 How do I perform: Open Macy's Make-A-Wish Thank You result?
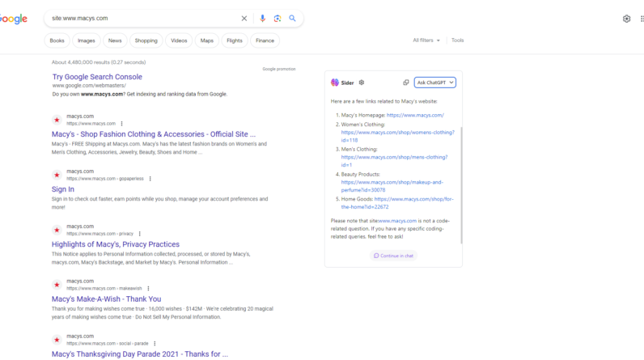pos(106,299)
